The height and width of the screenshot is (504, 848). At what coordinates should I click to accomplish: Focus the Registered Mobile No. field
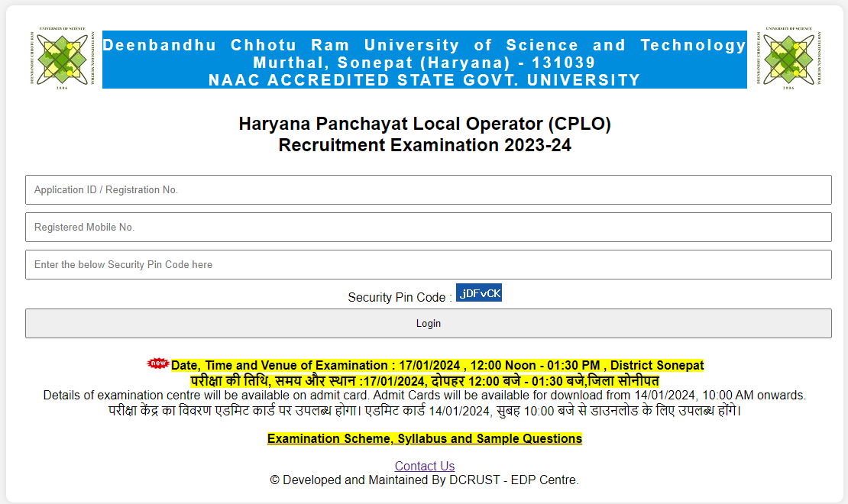pyautogui.click(x=429, y=227)
